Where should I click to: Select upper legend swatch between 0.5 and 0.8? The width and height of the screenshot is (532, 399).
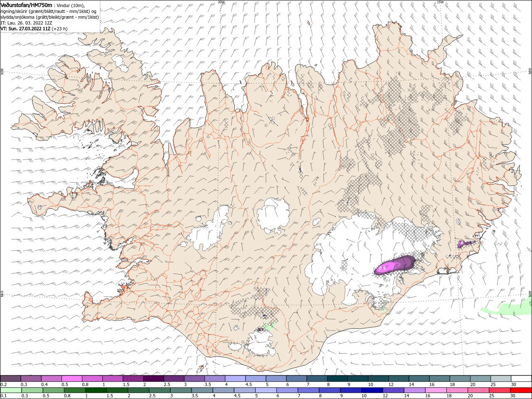[71, 379]
